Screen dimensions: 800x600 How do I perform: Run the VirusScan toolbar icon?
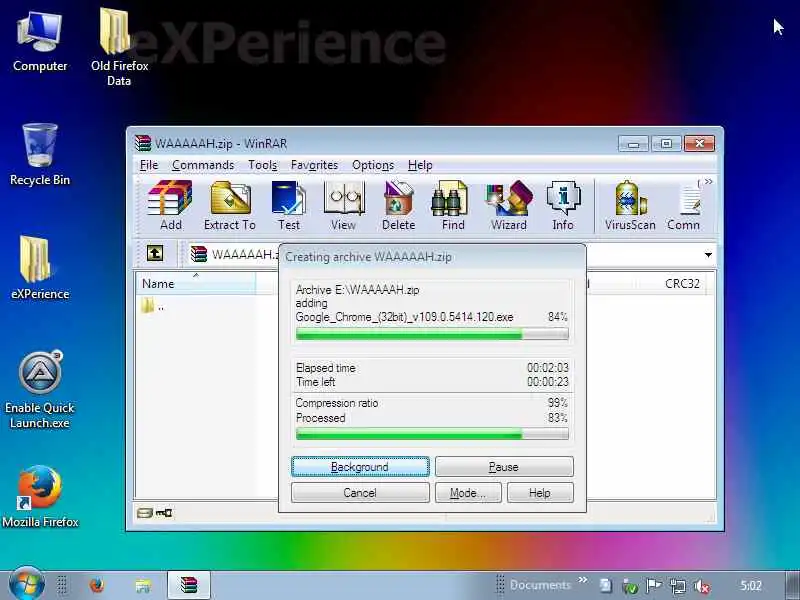(630, 205)
